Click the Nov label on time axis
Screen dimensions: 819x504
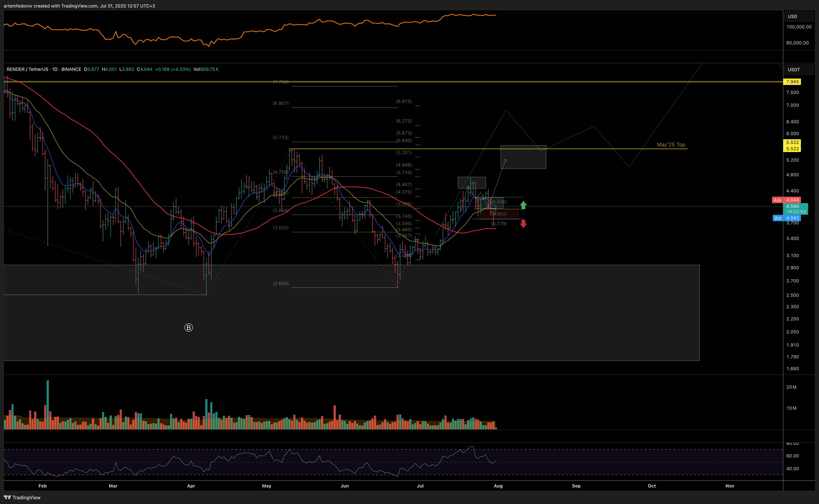[730, 486]
